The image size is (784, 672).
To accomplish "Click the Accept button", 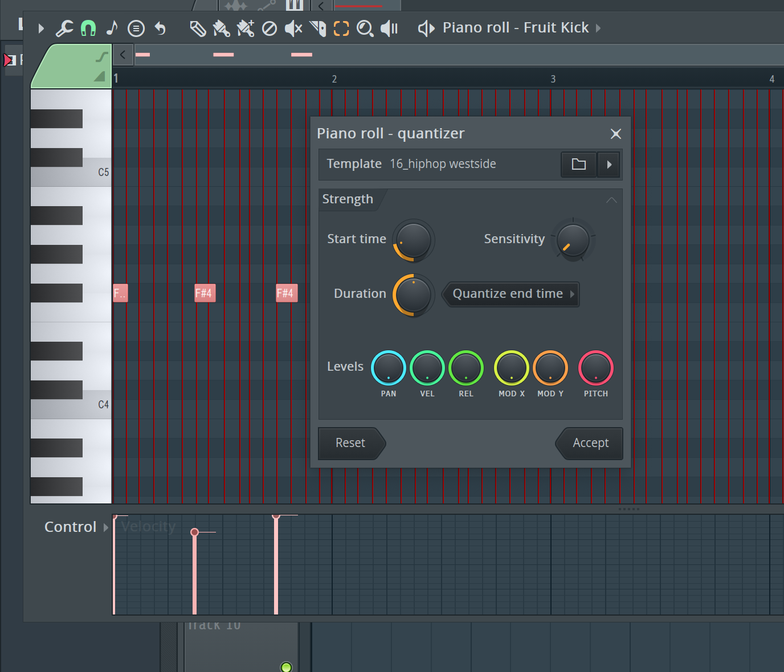I will coord(589,443).
